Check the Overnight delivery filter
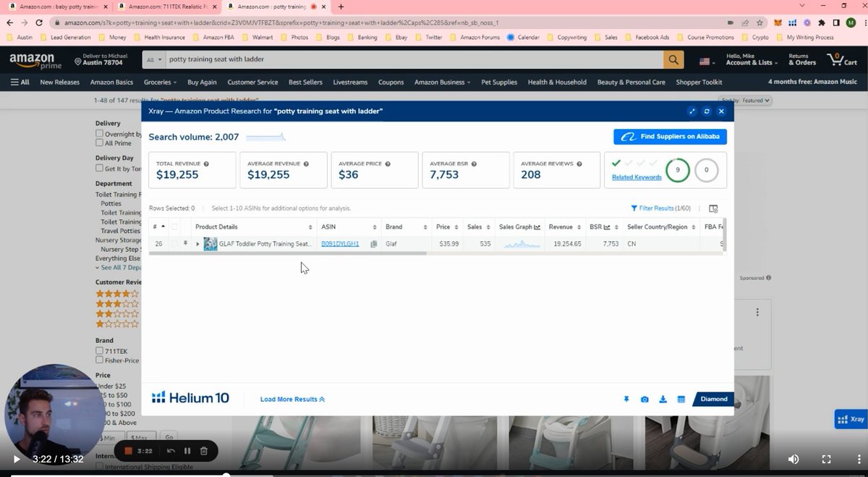The height and width of the screenshot is (477, 868). (100, 134)
